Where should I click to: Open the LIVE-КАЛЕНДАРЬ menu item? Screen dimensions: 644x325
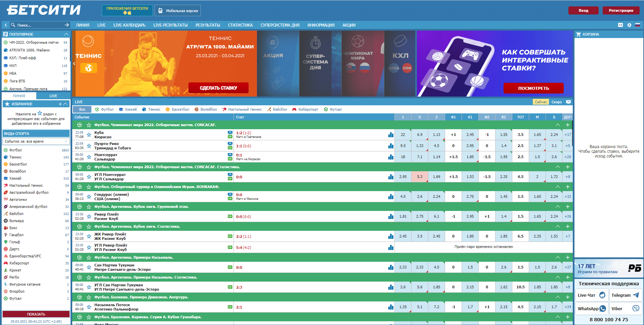(x=129, y=25)
